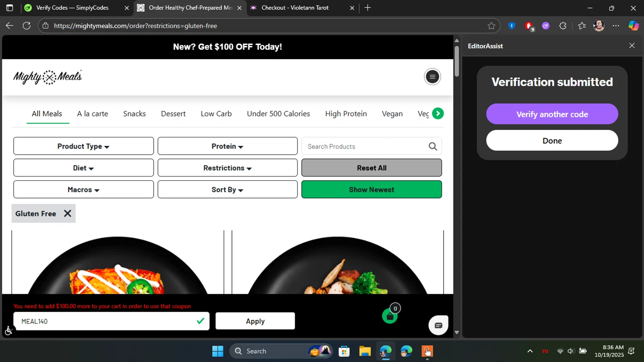This screenshot has height=362, width=644.
Task: Select the All Meals category tab
Action: 47,114
